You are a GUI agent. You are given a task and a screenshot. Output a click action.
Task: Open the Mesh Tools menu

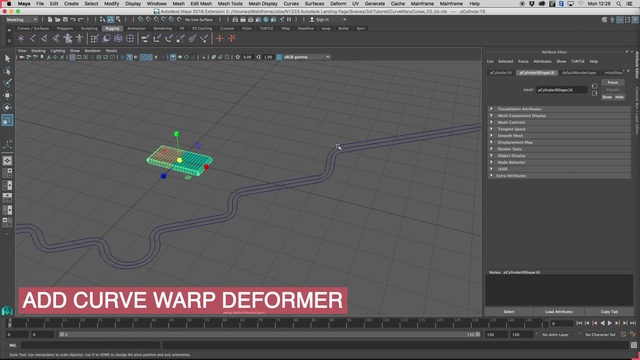point(230,4)
